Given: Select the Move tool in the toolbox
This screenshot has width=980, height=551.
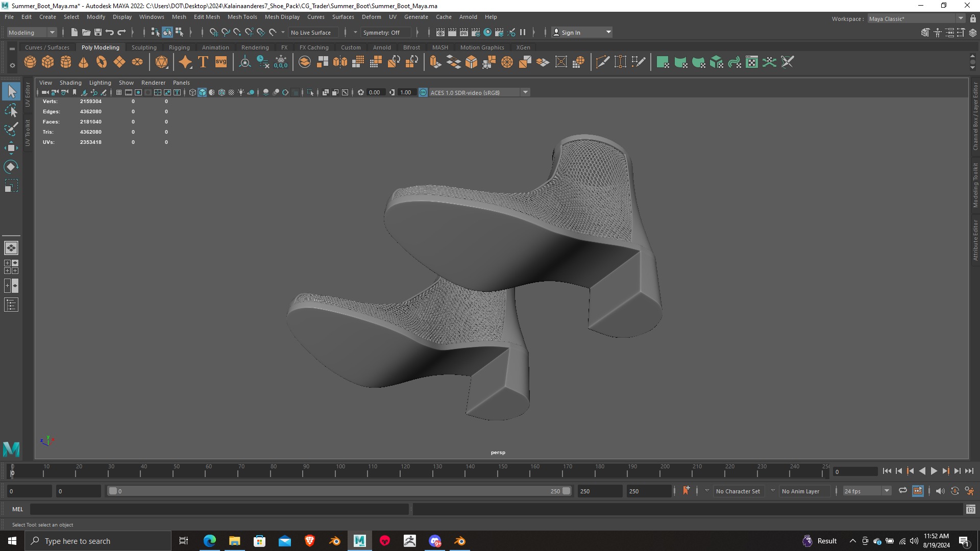Looking at the screenshot, I should [11, 148].
